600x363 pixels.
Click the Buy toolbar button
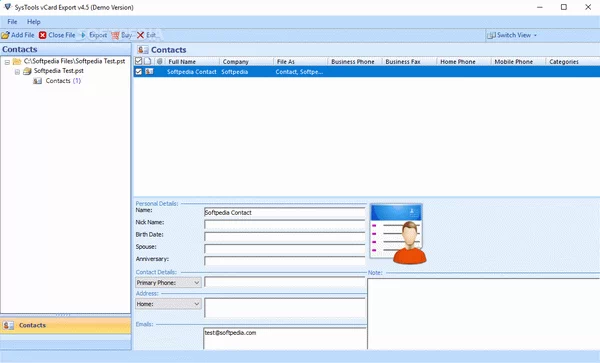pos(122,35)
